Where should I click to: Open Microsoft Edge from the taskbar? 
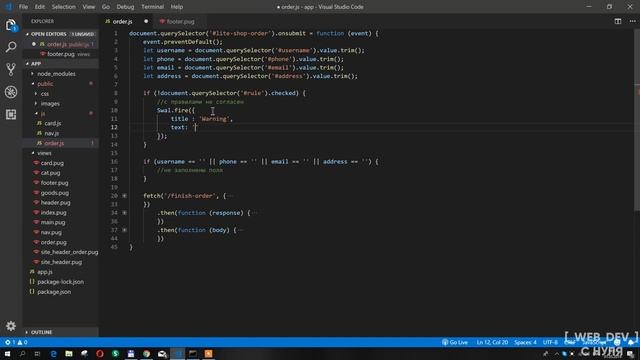click(x=53, y=353)
